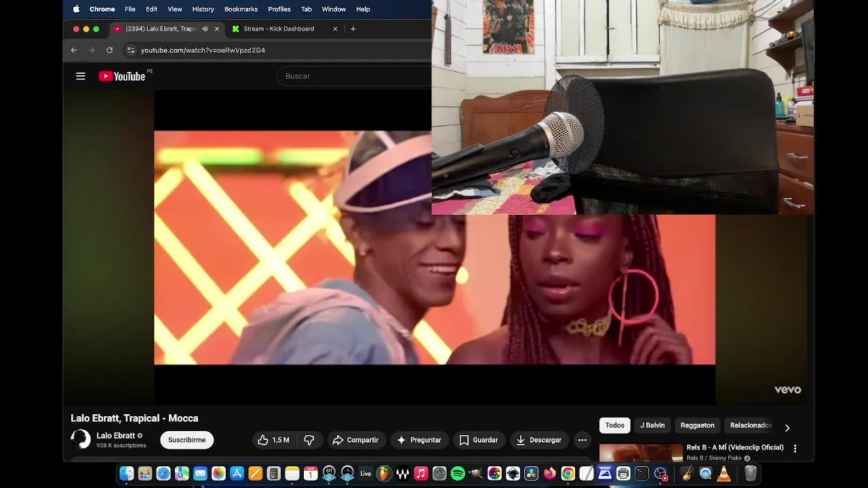This screenshot has width=868, height=488.
Task: Open the History menu
Action: 203,9
